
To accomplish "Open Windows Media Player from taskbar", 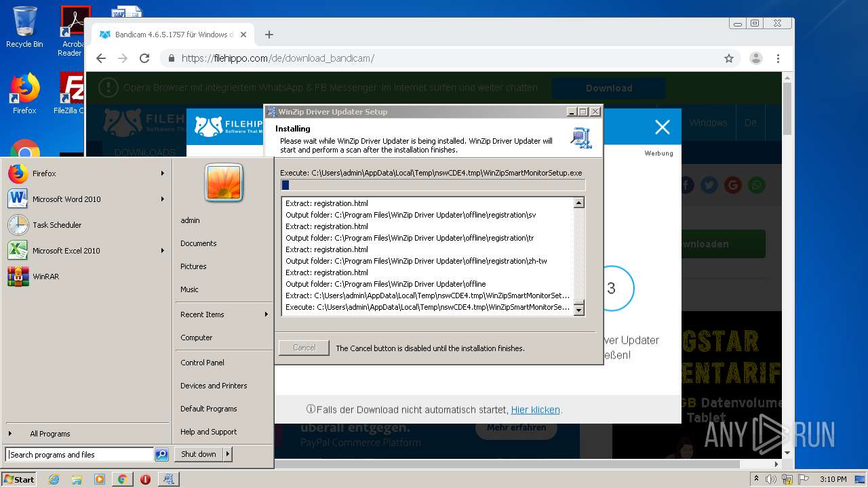I will pyautogui.click(x=100, y=479).
